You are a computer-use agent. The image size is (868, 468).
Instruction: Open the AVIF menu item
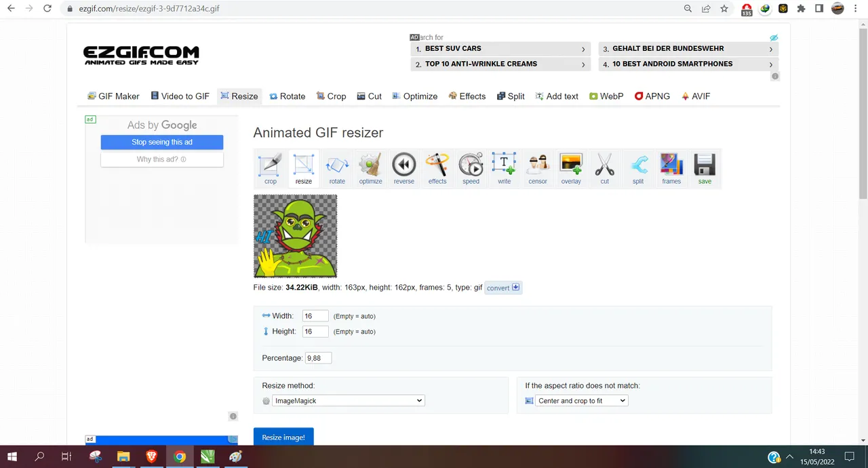click(696, 96)
